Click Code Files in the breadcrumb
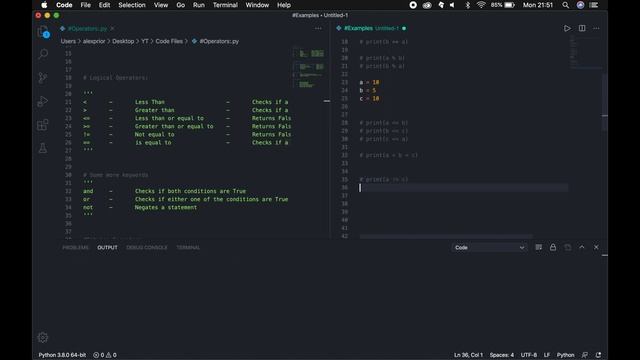 [169, 41]
